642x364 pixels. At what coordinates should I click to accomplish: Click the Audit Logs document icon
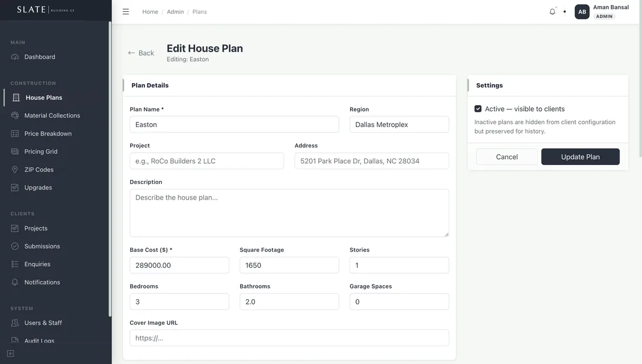(15, 340)
